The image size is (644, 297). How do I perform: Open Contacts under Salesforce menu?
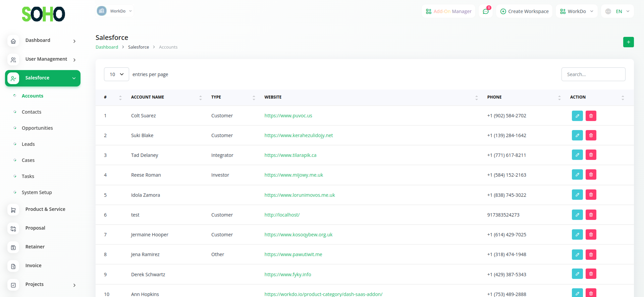tap(32, 112)
